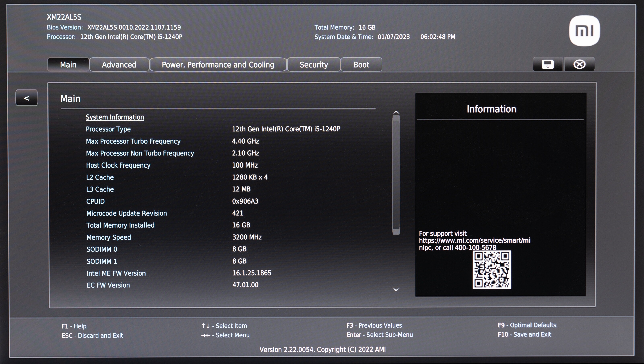Click ESC - Discard and Exit

[x=92, y=335]
